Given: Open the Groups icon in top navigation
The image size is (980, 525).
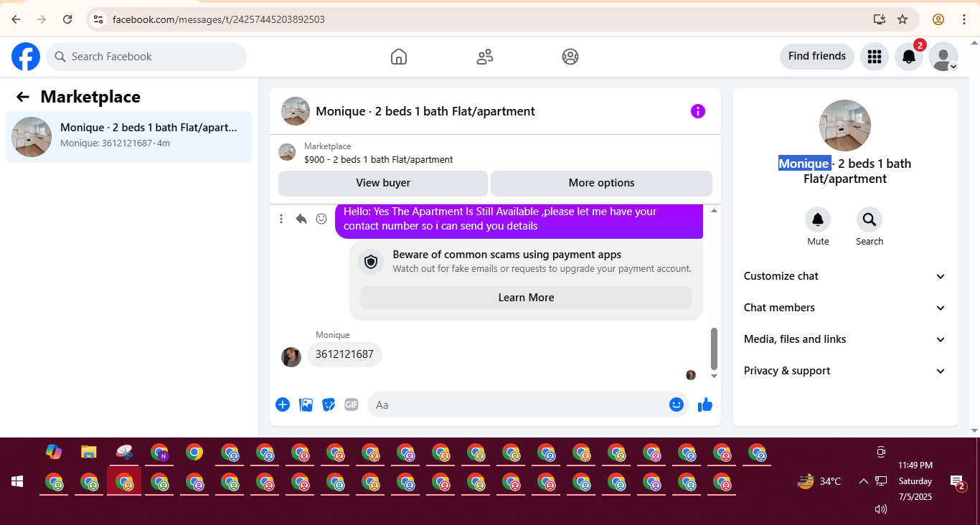Looking at the screenshot, I should pos(570,57).
